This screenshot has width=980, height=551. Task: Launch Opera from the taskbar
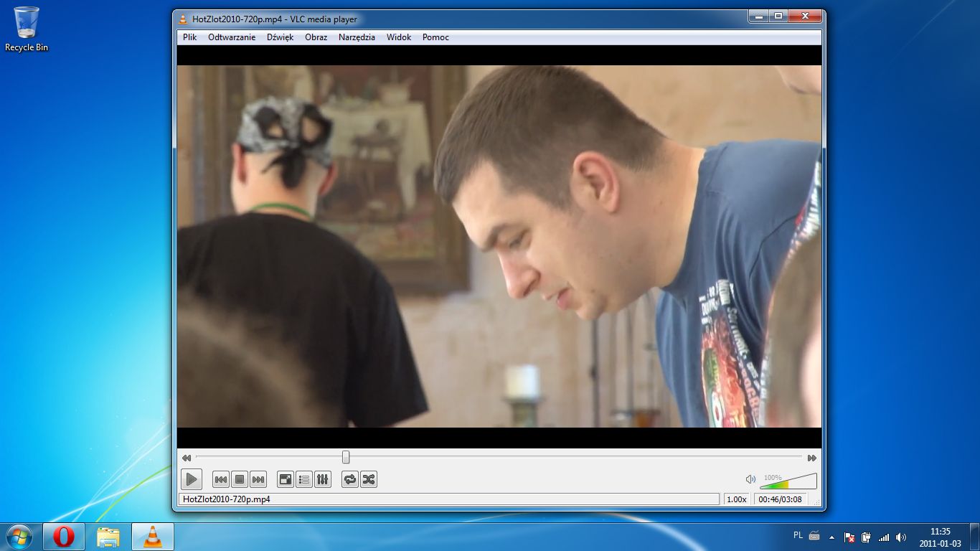(x=64, y=537)
